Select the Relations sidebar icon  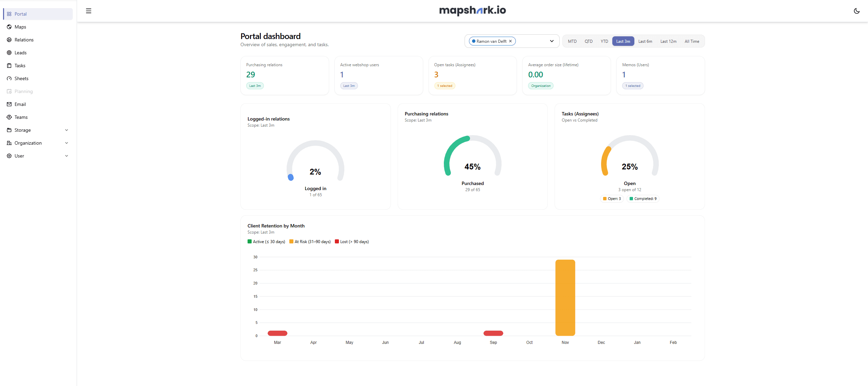[9, 40]
